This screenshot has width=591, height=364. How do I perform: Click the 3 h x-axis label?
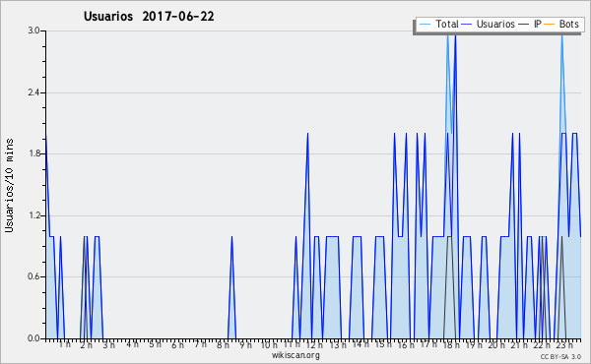click(x=109, y=344)
